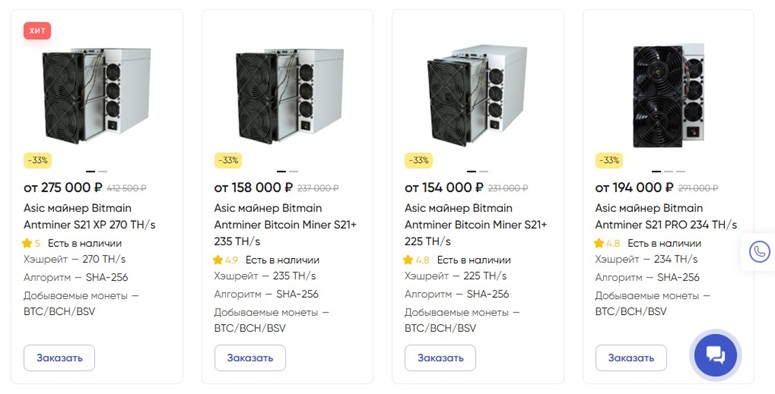Image resolution: width=775 pixels, height=394 pixels.
Task: Order the Antminer S21 XP 270 TH/s
Action: click(x=59, y=358)
